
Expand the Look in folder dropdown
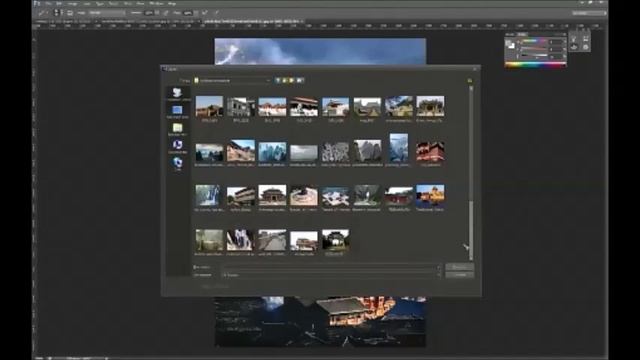268,80
